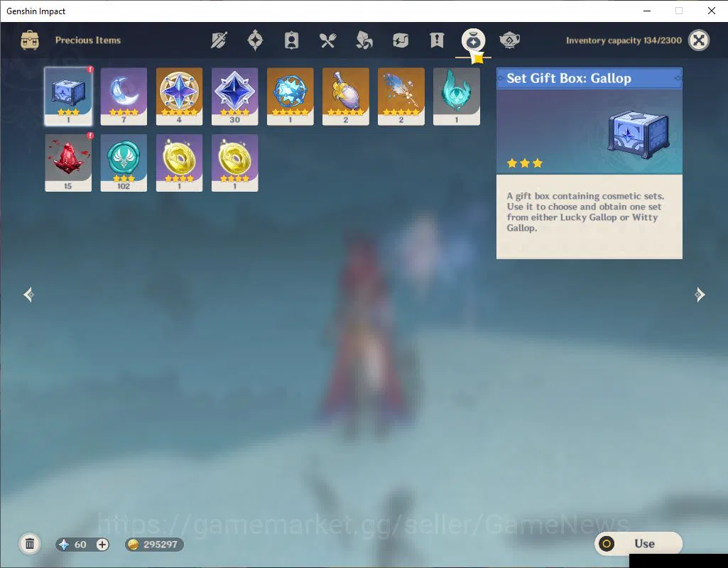Image resolution: width=728 pixels, height=568 pixels.
Task: Select the second gold coin item
Action: [234, 163]
